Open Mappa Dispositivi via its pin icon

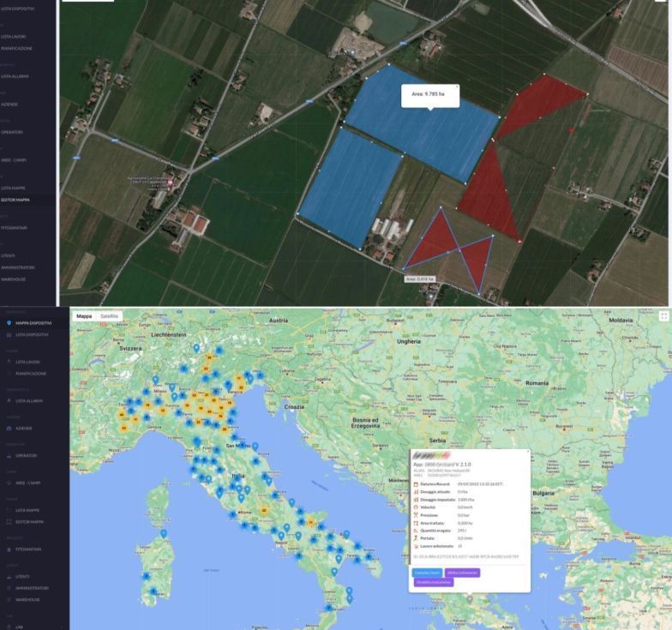click(x=9, y=323)
